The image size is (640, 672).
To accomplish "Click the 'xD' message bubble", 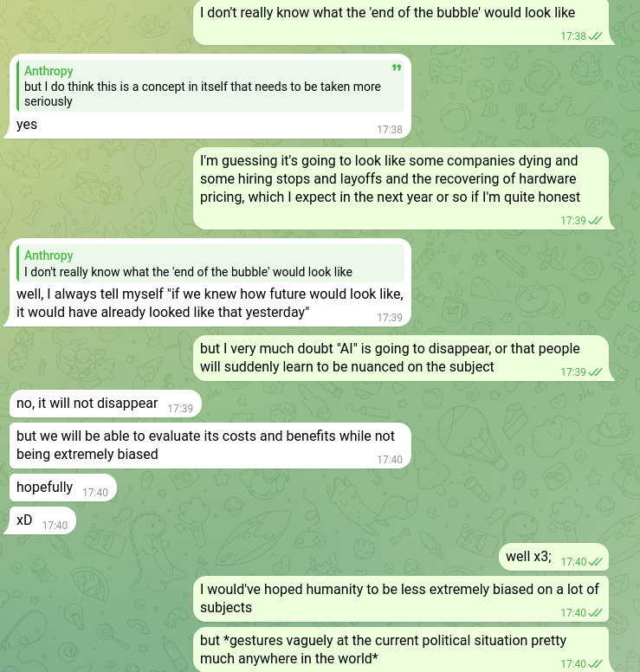I will tap(24, 520).
